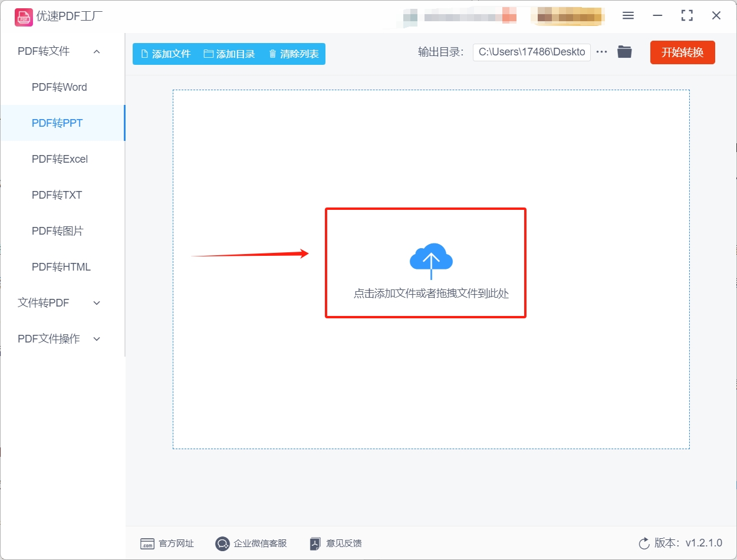Click the 开始转换 convert button

(682, 52)
